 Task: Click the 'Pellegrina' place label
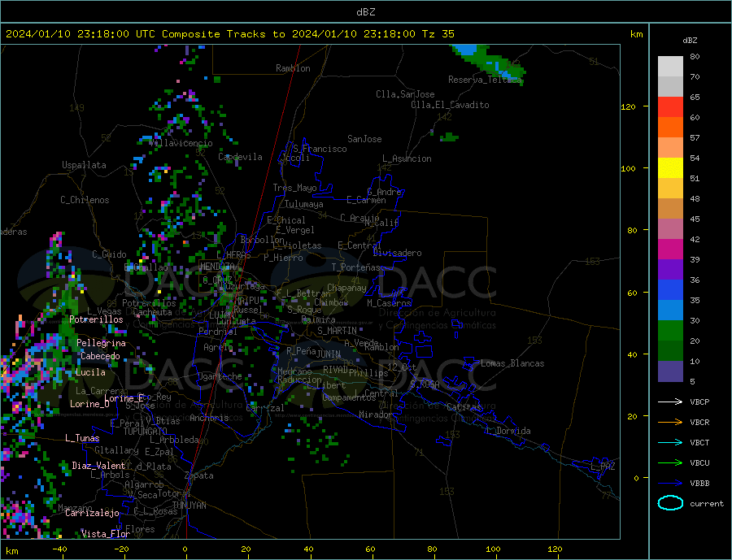coord(102,344)
